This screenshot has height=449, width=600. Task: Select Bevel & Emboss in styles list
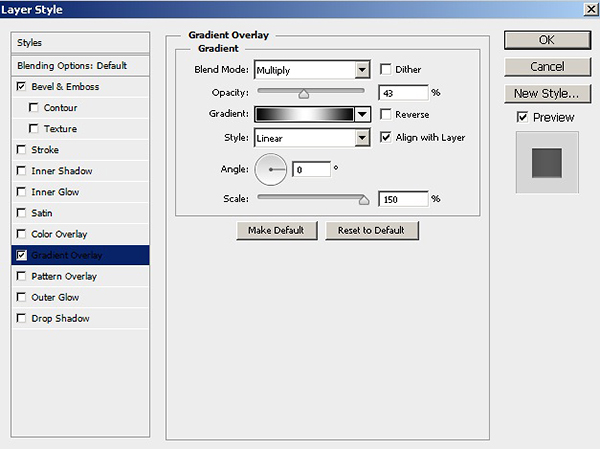(x=64, y=87)
